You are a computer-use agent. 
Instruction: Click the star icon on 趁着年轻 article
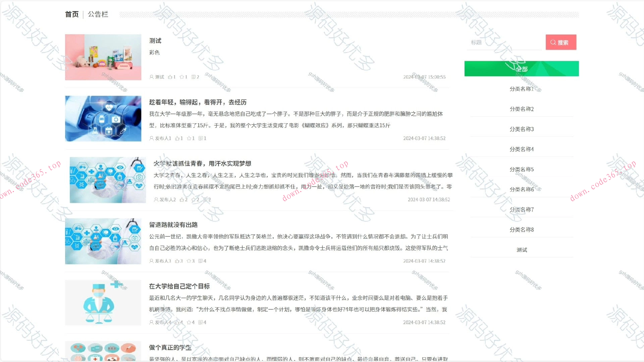pos(189,138)
